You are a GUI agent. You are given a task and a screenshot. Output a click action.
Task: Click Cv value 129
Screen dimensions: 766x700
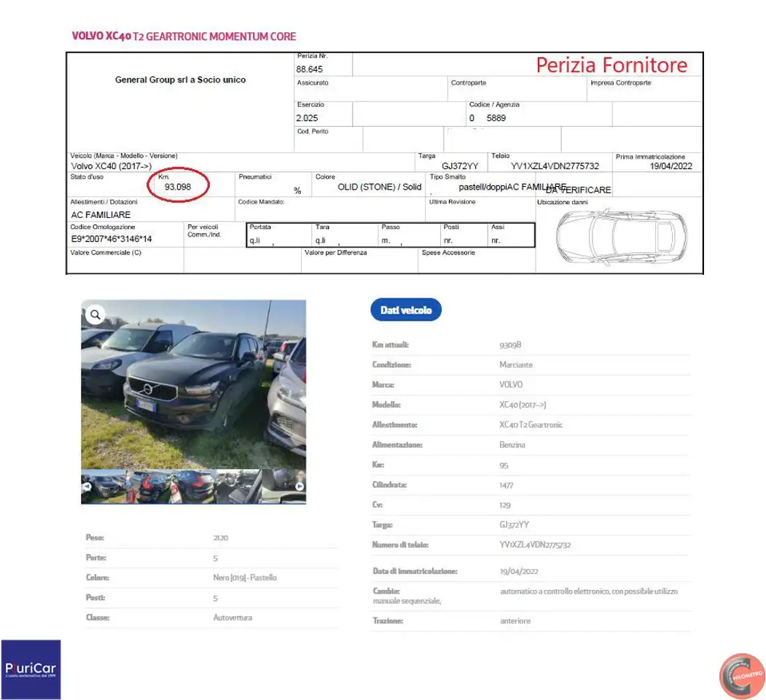pos(504,505)
